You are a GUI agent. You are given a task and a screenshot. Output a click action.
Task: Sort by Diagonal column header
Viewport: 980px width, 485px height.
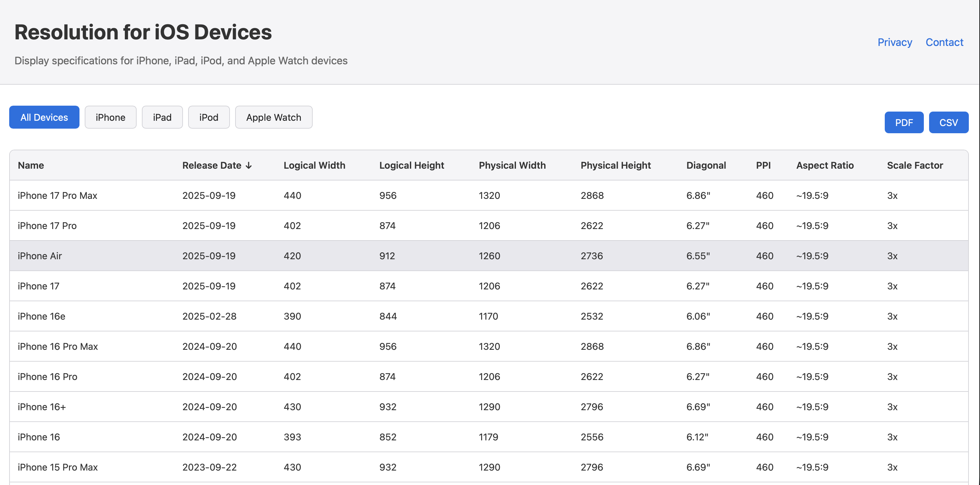706,165
